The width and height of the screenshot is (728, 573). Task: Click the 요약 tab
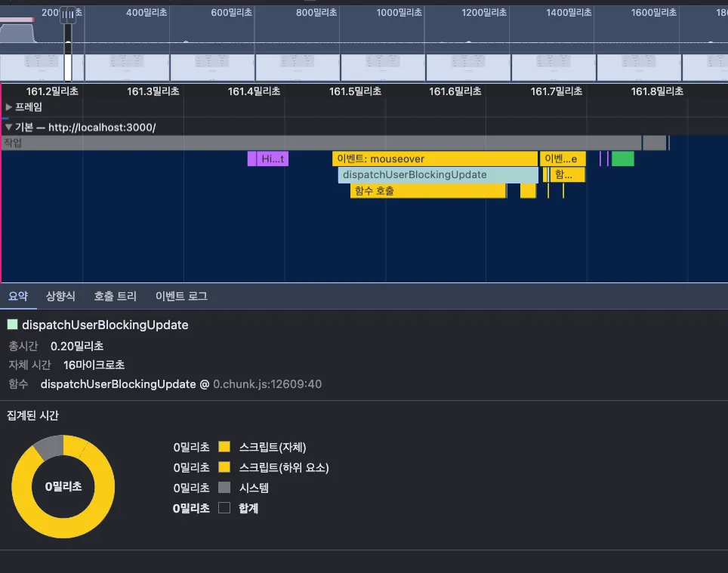pyautogui.click(x=18, y=297)
